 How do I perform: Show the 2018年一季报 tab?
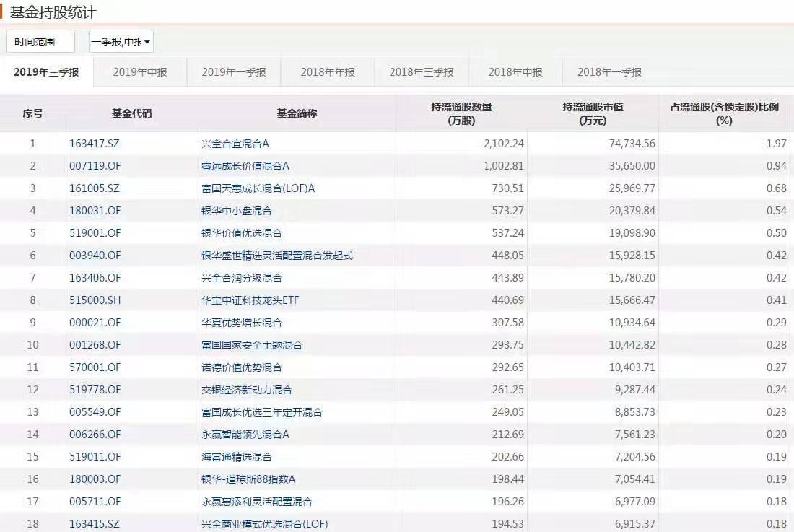click(x=610, y=72)
